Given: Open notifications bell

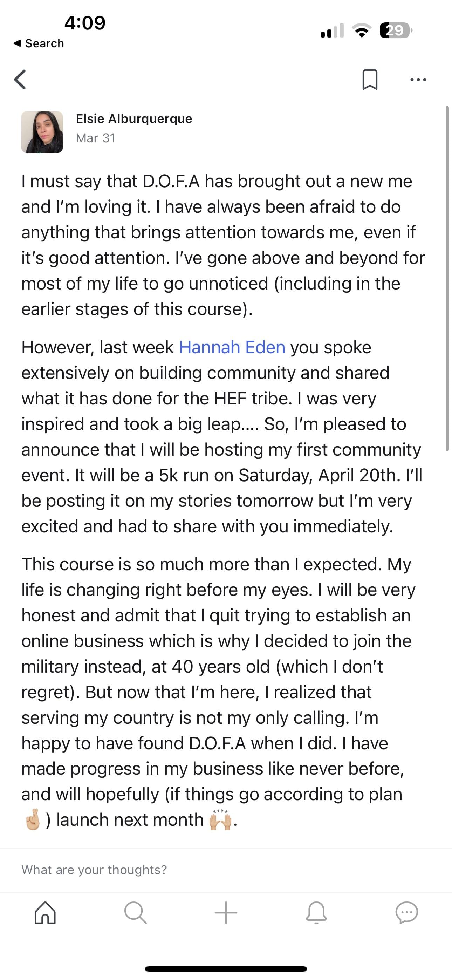Looking at the screenshot, I should 316,913.
